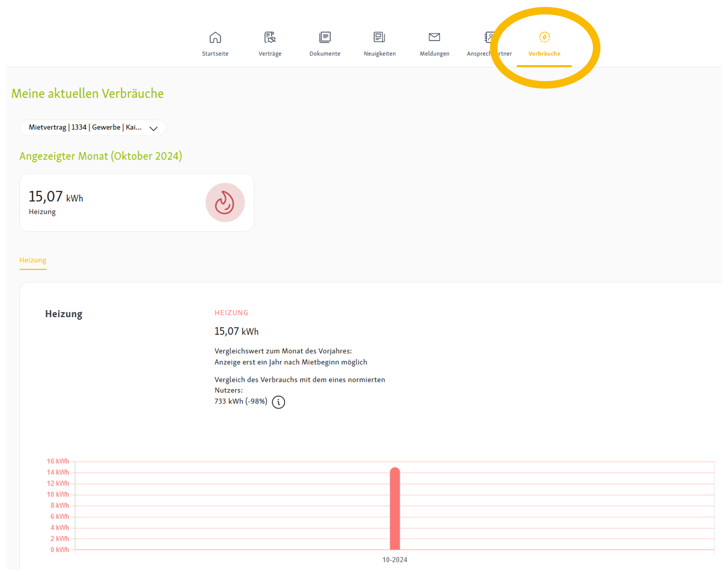The image size is (728, 575).
Task: Go to Verbräuche menu label
Action: tap(544, 54)
